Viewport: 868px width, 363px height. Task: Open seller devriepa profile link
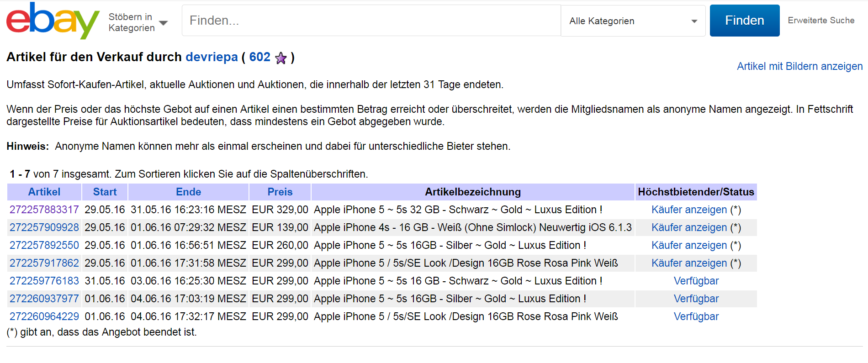coord(212,57)
